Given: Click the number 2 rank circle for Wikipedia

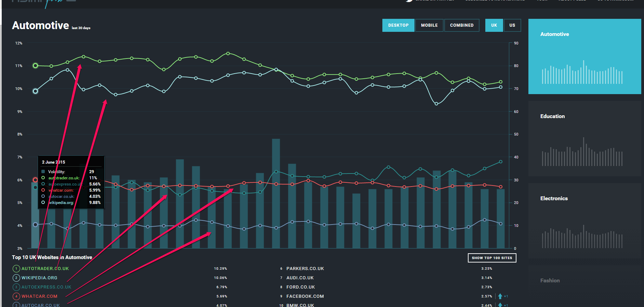Looking at the screenshot, I should 16,278.
